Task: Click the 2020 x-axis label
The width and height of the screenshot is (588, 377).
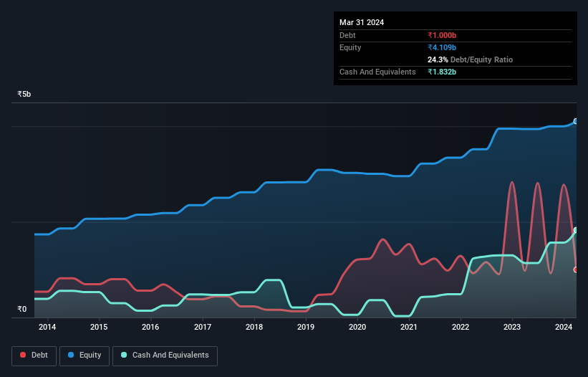Action: (x=357, y=327)
